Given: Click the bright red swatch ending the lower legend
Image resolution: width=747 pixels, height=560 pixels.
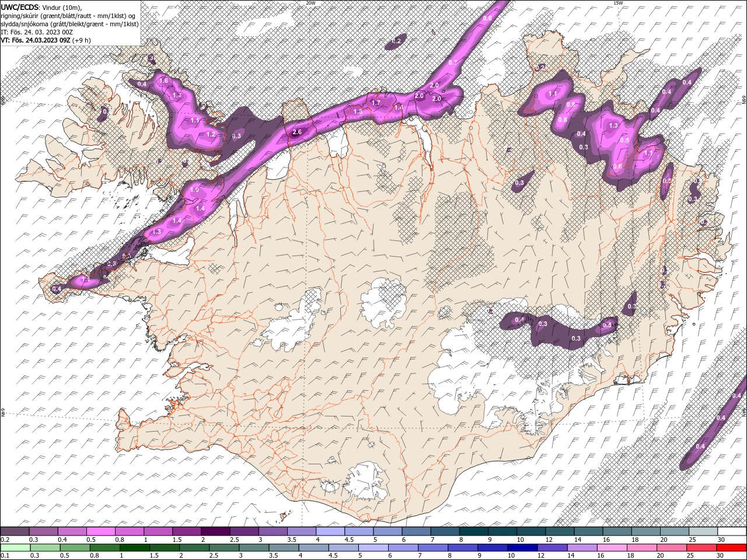Looking at the screenshot, I should (731, 548).
